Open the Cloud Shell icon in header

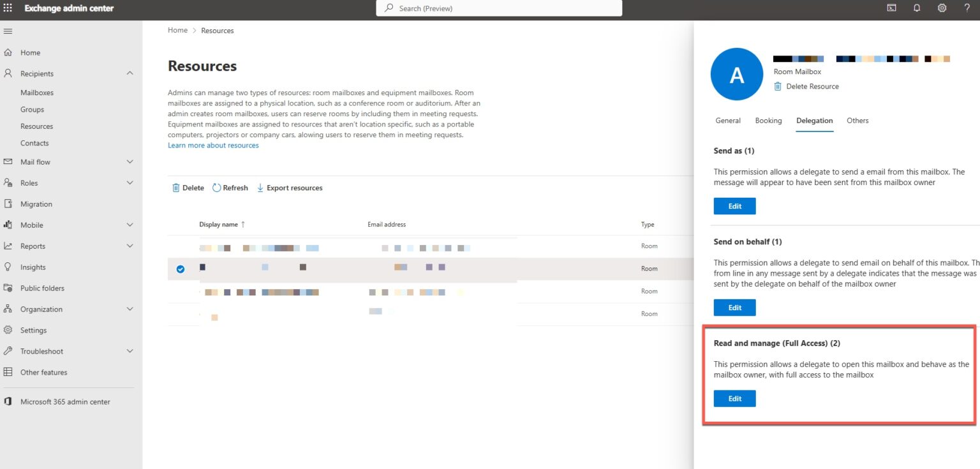point(892,8)
